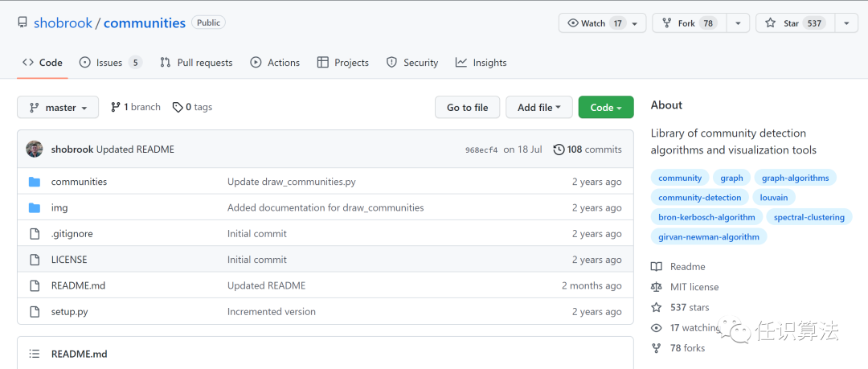Click the MIT license scale icon
Viewport: 868px width, 369px height.
point(657,287)
